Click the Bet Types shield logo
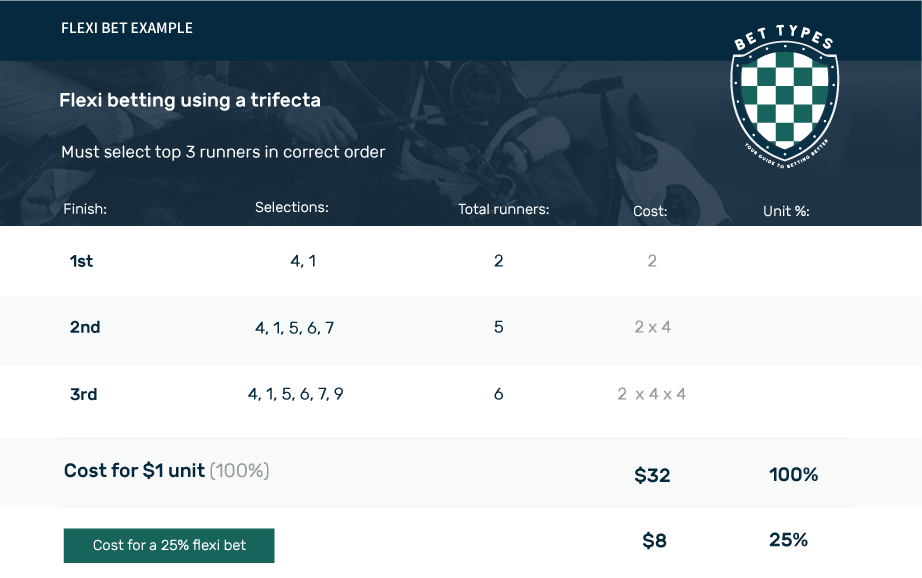The height and width of the screenshot is (578, 922). pyautogui.click(x=784, y=97)
